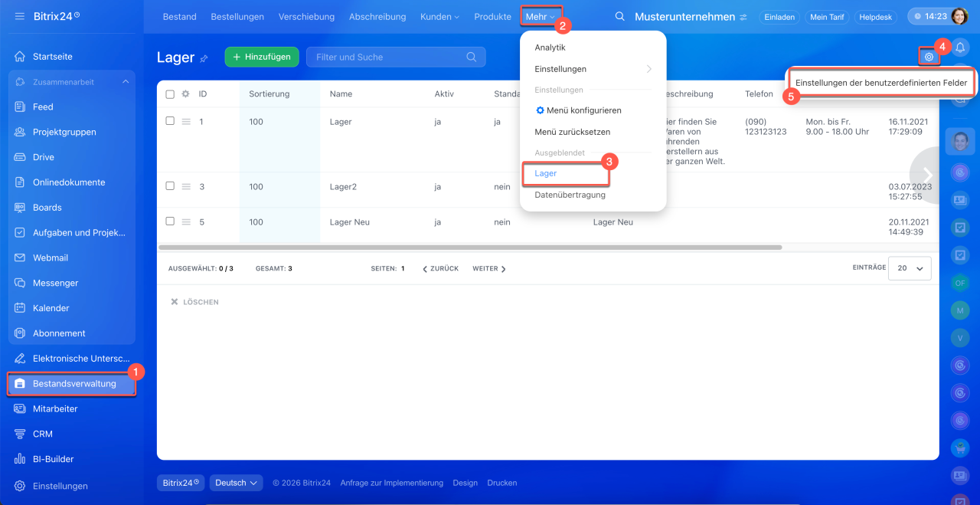Open the hamburger menu next to Bitrix24 logo

tap(19, 16)
